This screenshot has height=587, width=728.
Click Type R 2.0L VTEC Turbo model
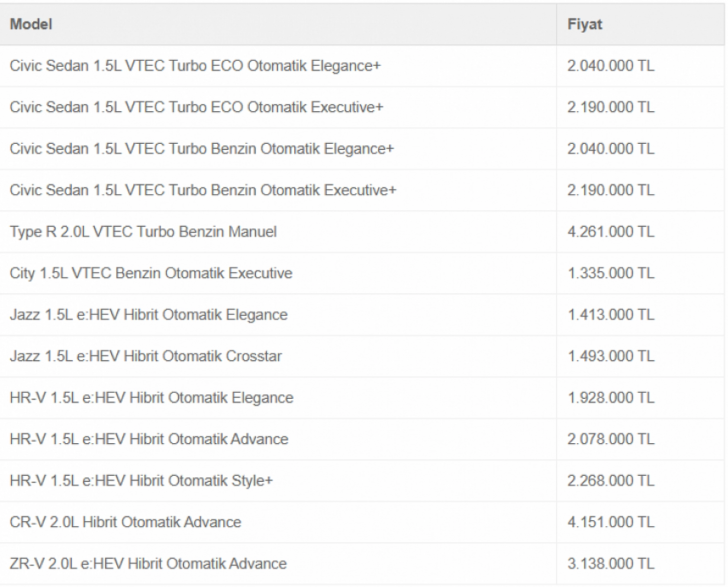[143, 232]
